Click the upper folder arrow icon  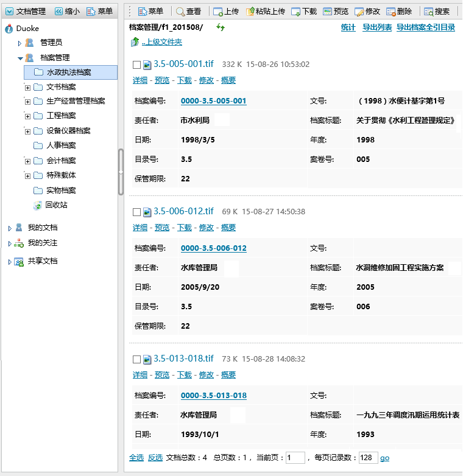pos(135,42)
